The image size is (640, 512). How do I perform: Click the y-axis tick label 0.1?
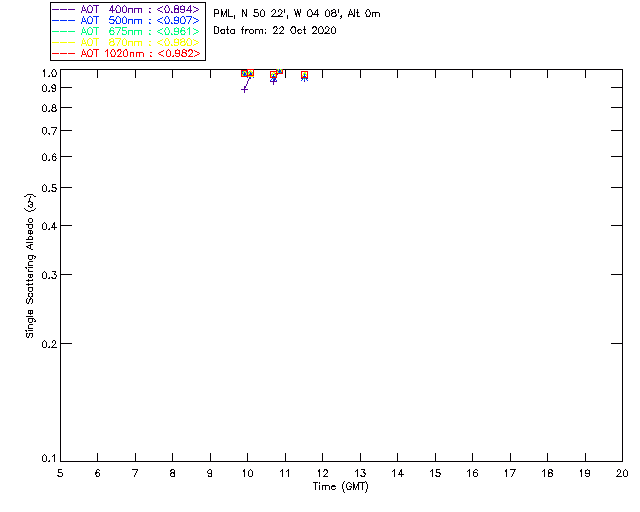[x=46, y=459]
